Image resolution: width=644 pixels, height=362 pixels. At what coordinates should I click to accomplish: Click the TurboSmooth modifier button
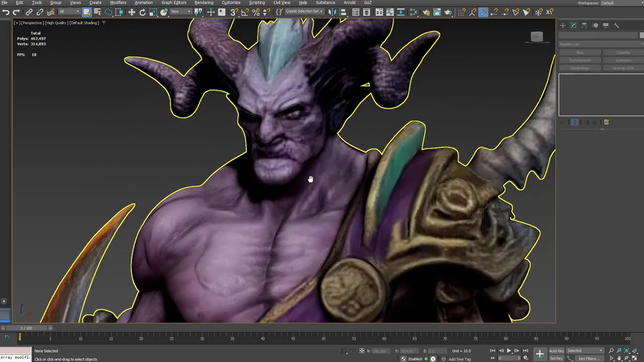click(x=580, y=60)
